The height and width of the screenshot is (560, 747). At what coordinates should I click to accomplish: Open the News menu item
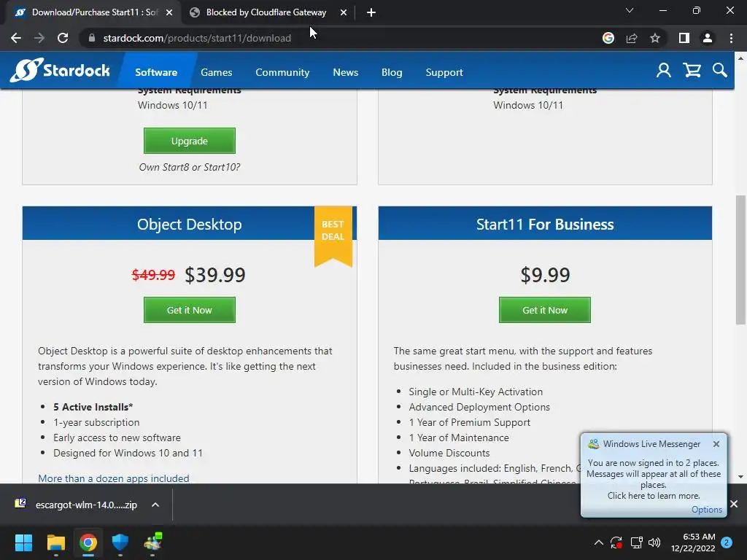[x=345, y=72]
